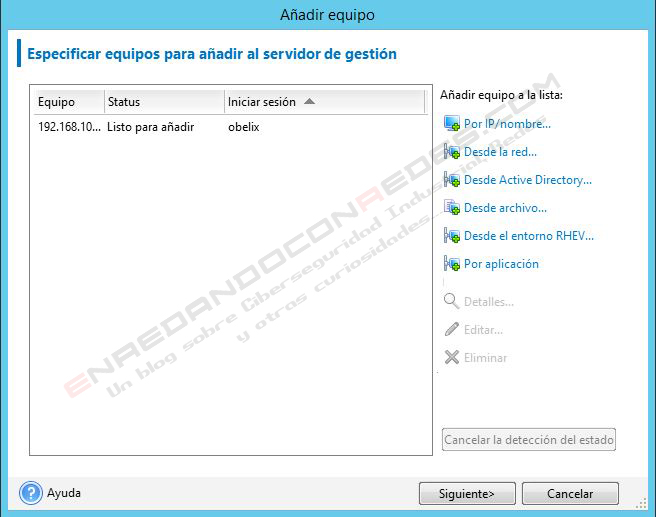Click the icon beside Desde el entorno RHEV
This screenshot has width=656, height=517.
pyautogui.click(x=451, y=236)
